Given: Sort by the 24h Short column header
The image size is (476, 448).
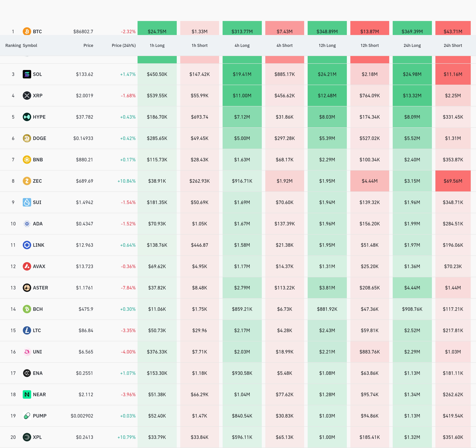Looking at the screenshot, I should click(x=453, y=45).
